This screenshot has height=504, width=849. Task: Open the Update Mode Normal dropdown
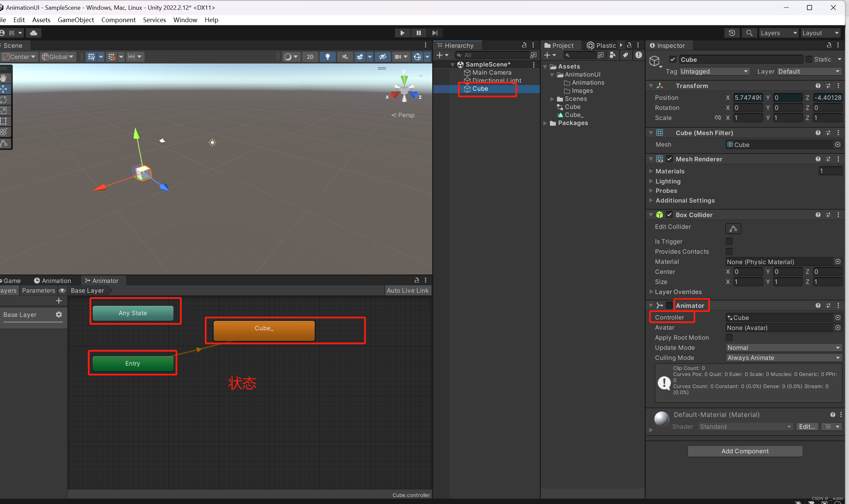pos(783,347)
